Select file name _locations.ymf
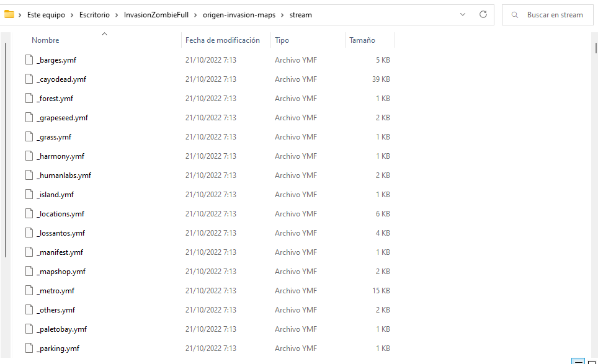Image resolution: width=598 pixels, height=364 pixels. point(60,213)
